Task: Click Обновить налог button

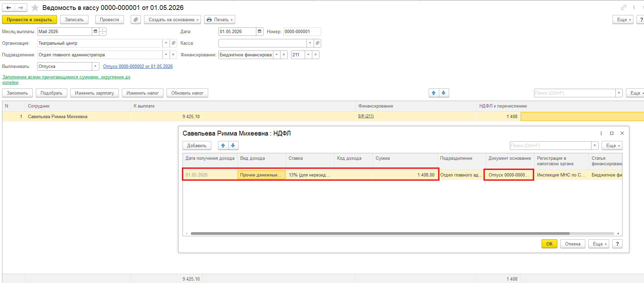Action: point(187,93)
